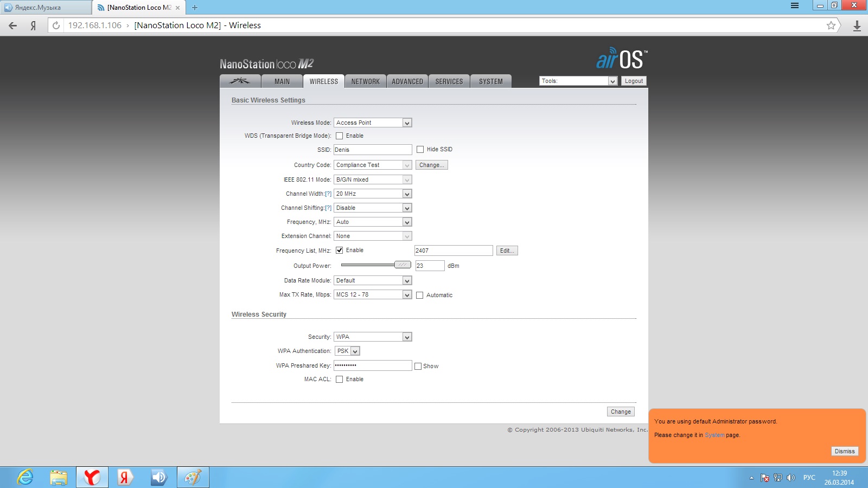
Task: Uncheck the Frequency List Enable checkbox
Action: click(x=339, y=251)
